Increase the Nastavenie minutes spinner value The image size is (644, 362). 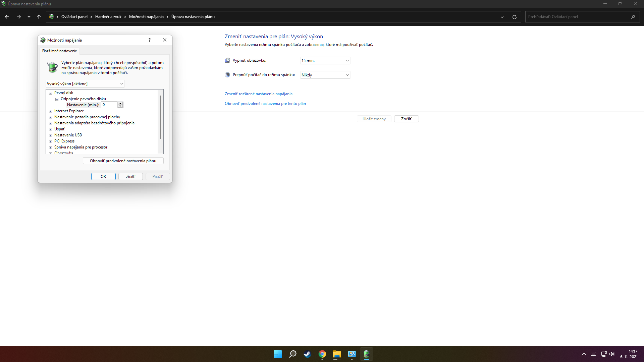point(120,104)
